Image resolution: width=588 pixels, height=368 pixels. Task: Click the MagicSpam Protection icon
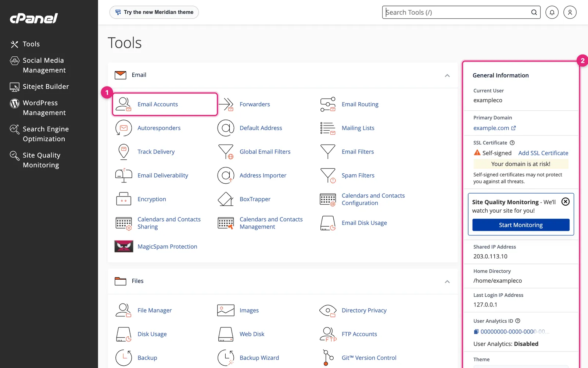124,246
